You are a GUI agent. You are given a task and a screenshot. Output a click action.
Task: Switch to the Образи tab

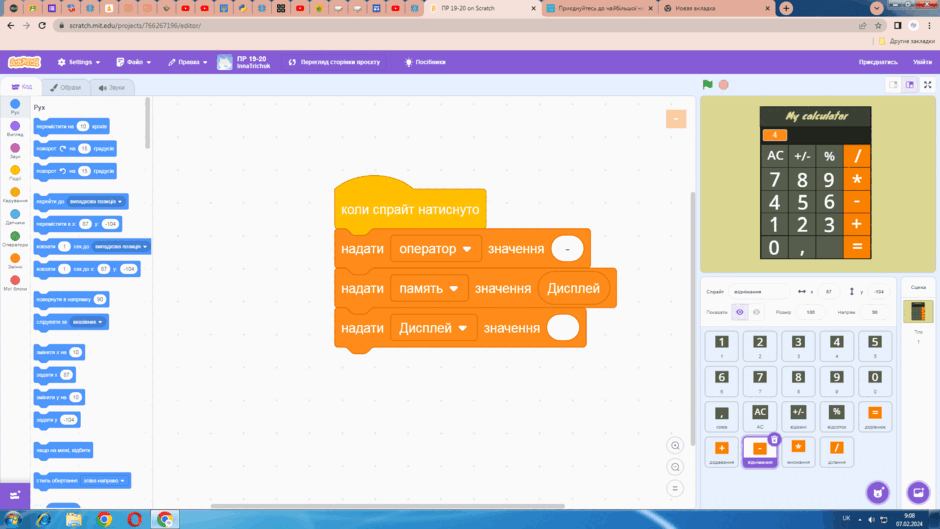pyautogui.click(x=65, y=88)
